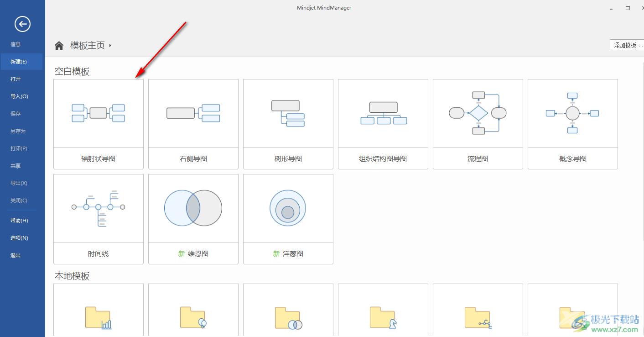
Task: Choose 导出(X) from the sidebar
Action: (x=19, y=183)
